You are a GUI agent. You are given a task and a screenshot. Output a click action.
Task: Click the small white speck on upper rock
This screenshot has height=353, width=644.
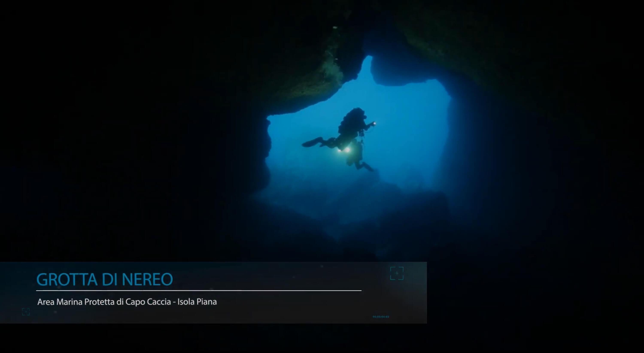pos(335,27)
